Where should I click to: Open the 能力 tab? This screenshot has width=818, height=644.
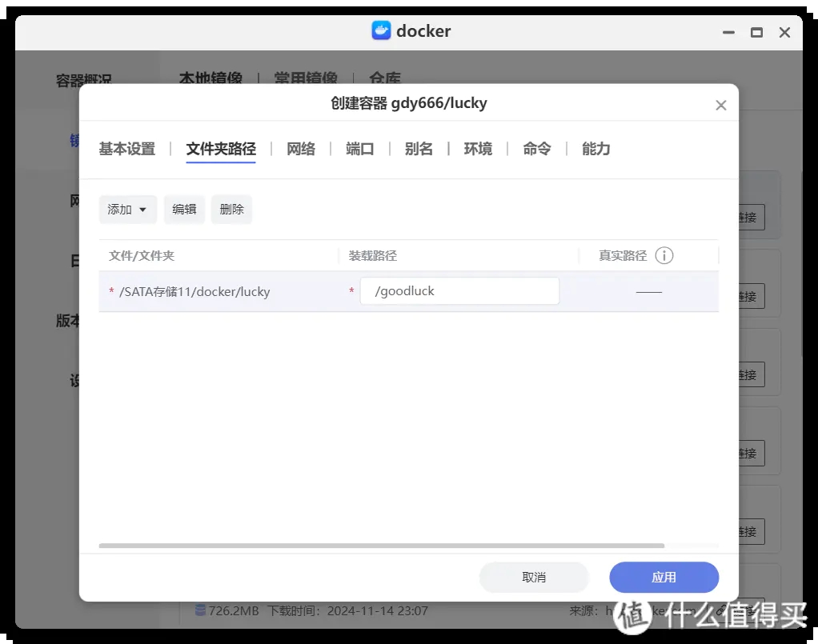(595, 149)
